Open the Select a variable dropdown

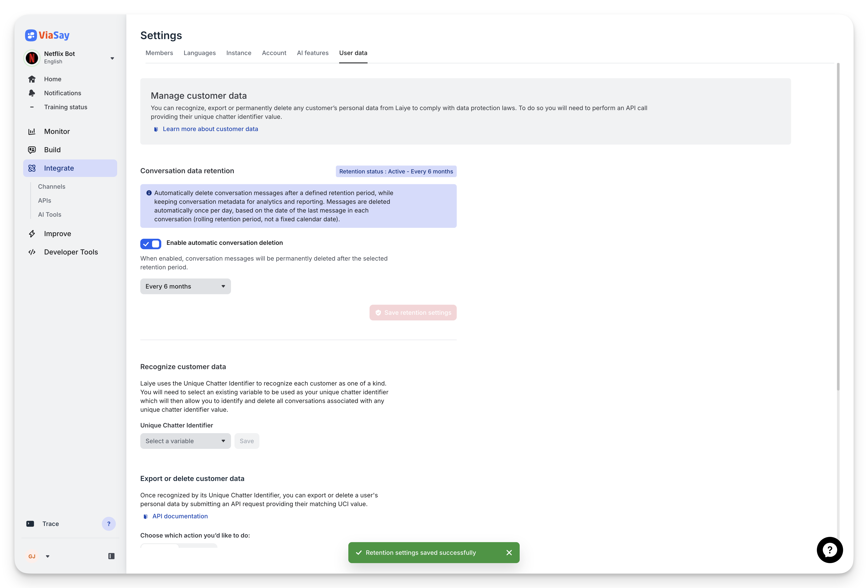pyautogui.click(x=185, y=441)
